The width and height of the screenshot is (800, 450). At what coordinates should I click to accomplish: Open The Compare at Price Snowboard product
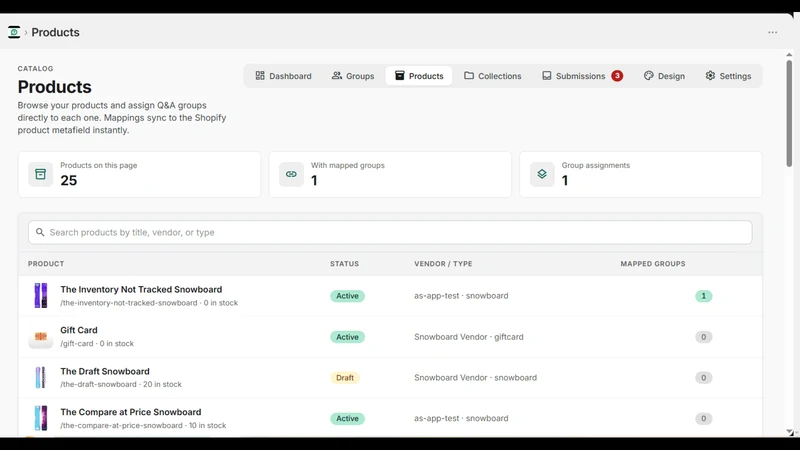(131, 412)
